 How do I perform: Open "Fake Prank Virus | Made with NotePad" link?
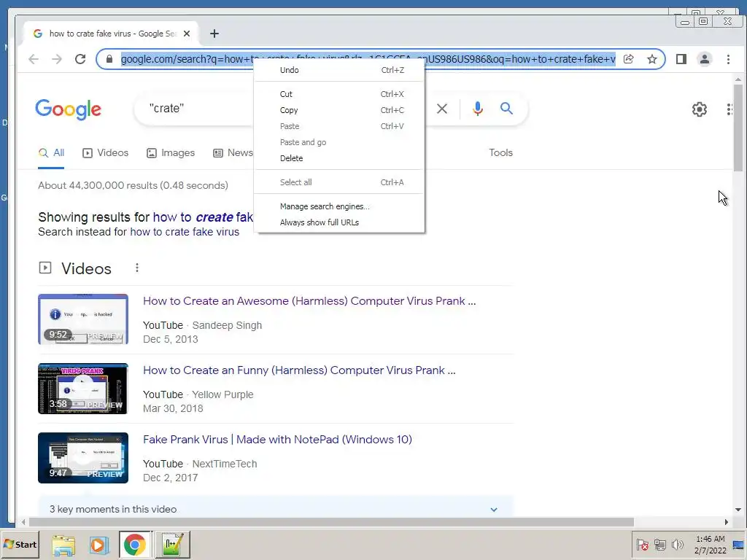click(277, 439)
